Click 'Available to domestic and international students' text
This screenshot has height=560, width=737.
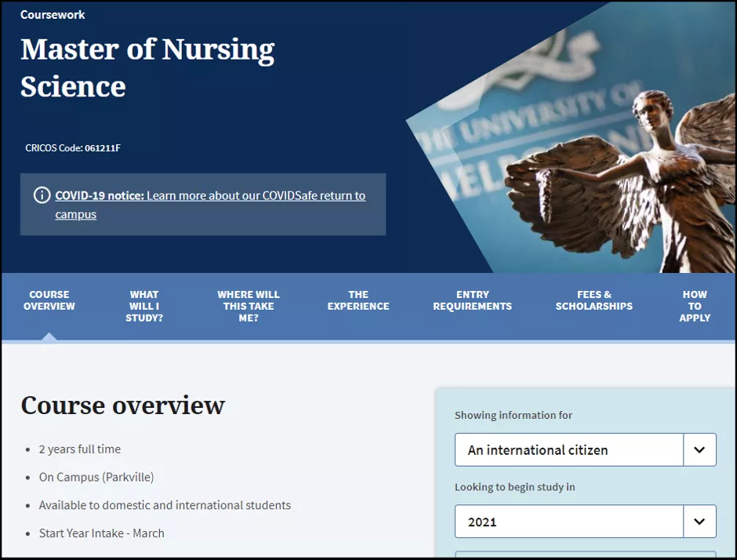165,505
